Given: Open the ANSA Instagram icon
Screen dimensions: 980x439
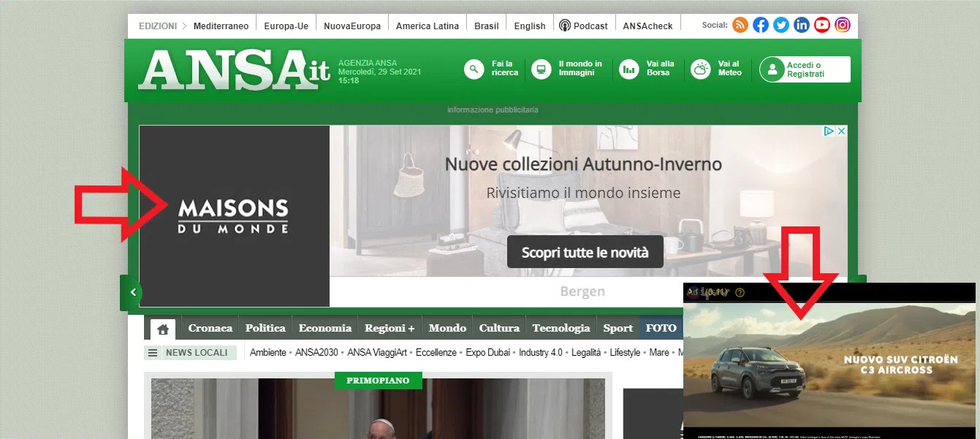Looking at the screenshot, I should point(843,25).
